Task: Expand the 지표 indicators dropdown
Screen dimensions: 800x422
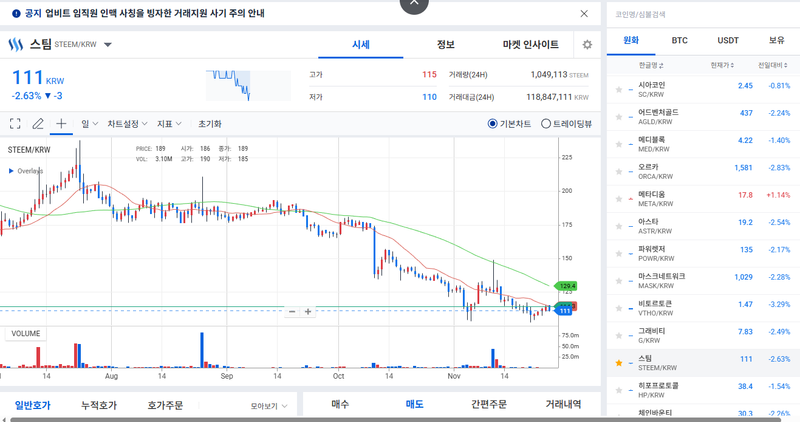Action: 169,124
